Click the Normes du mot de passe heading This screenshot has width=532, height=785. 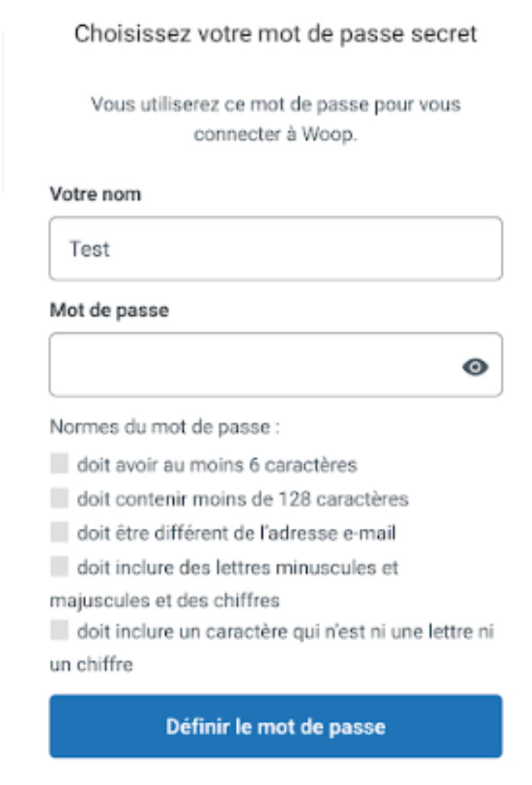tap(165, 427)
